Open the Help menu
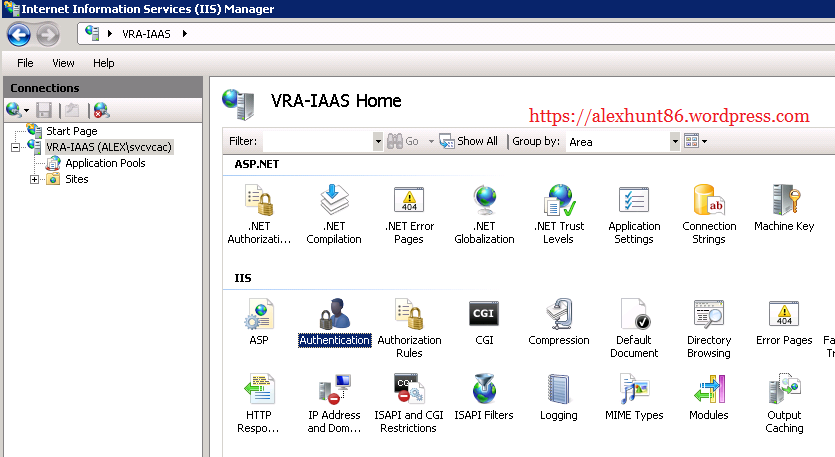Viewport: 835px width, 457px height. point(103,63)
